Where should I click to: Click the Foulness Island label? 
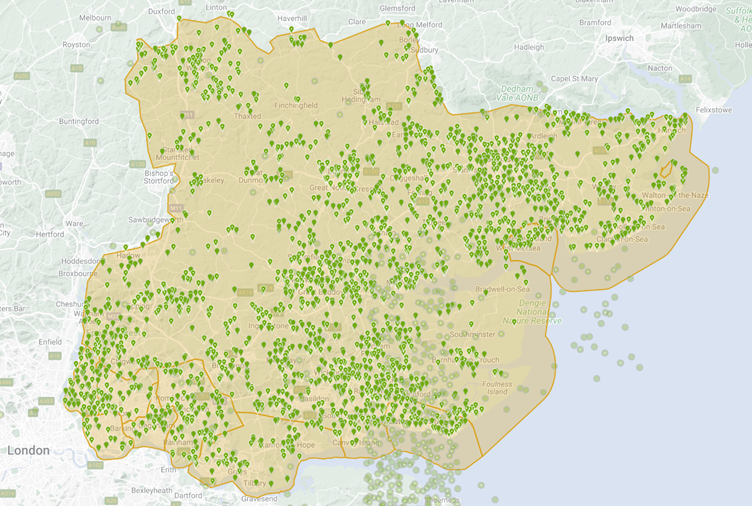tap(497, 388)
